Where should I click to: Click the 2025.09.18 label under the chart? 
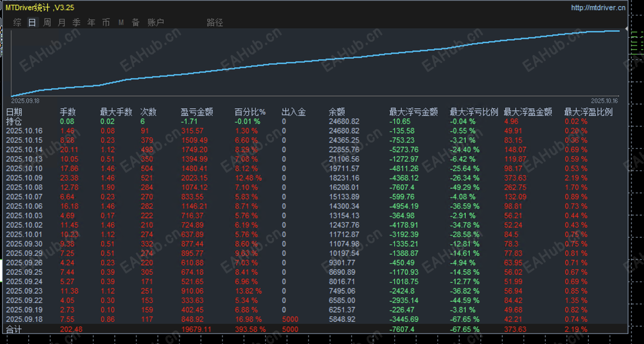(25, 101)
